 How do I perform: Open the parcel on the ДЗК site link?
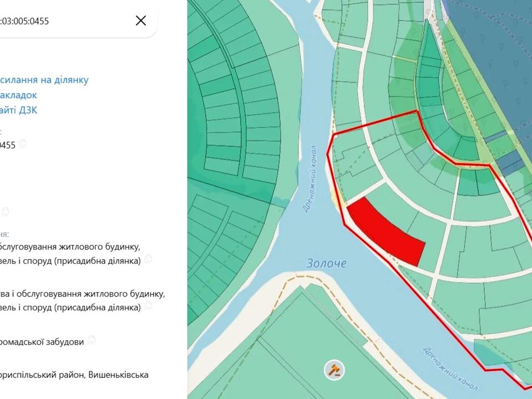click(19, 110)
